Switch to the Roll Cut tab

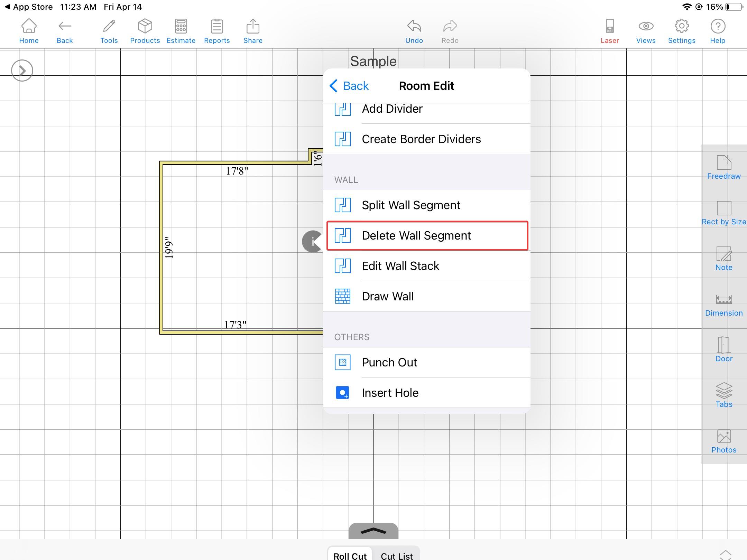[x=350, y=555]
